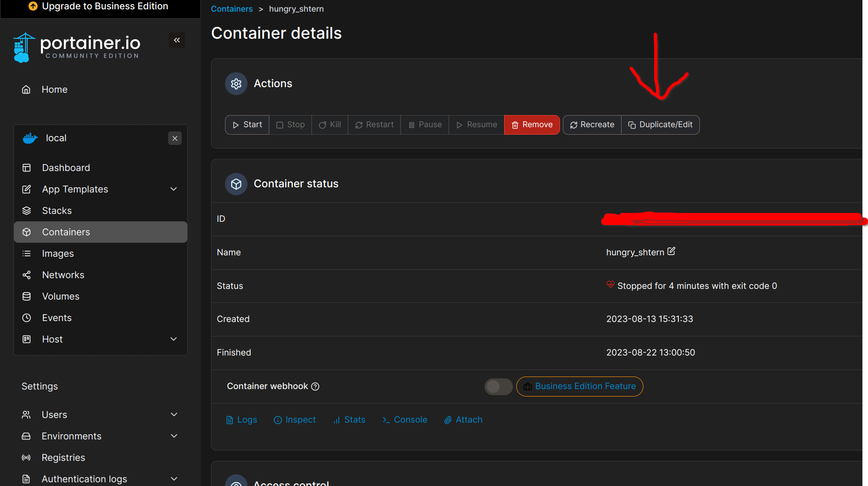Start the container
Viewport: 868px width, 486px height.
click(247, 125)
